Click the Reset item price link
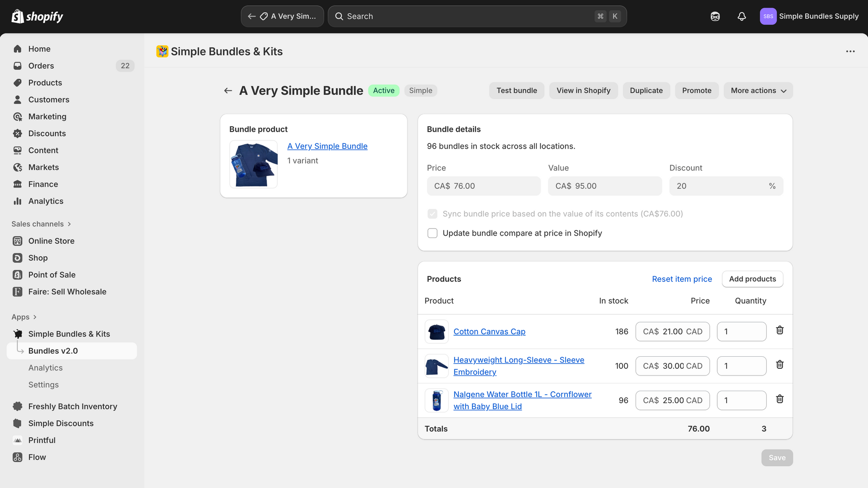868x488 pixels. pyautogui.click(x=682, y=279)
